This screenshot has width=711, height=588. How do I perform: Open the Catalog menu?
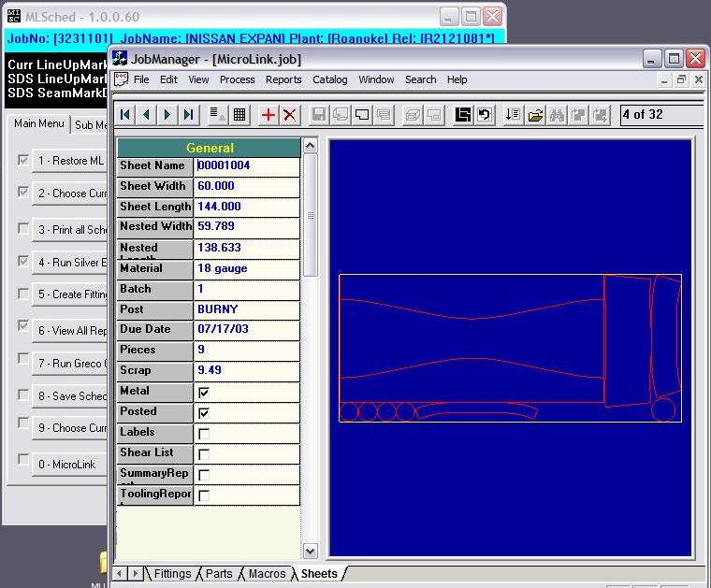click(329, 79)
